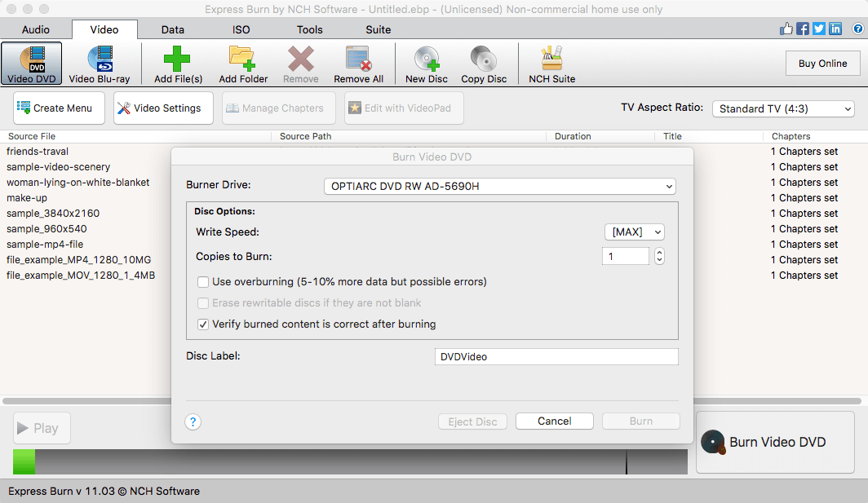Open the Write Speed [MAX] dropdown

[x=634, y=232]
